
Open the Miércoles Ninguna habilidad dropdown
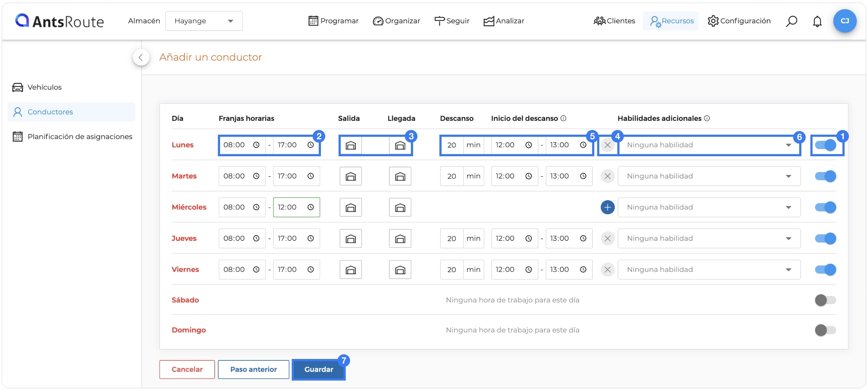coord(709,207)
